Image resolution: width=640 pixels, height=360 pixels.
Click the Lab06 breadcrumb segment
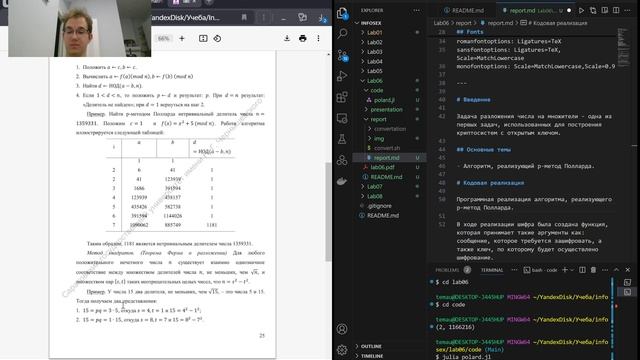point(441,23)
